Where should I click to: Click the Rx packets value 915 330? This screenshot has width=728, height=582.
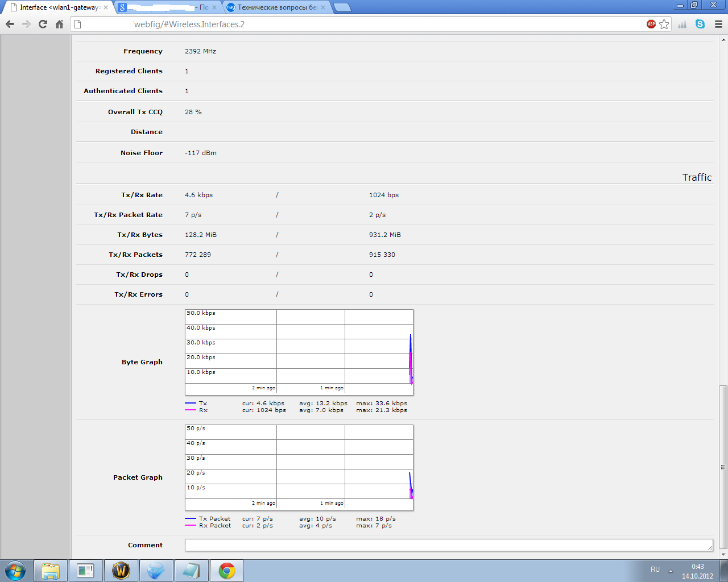[x=382, y=255]
